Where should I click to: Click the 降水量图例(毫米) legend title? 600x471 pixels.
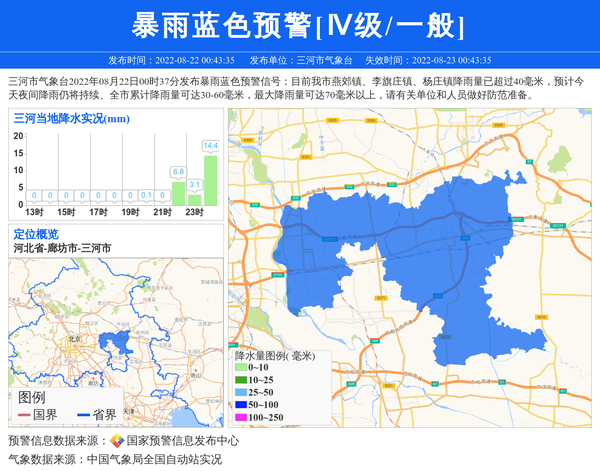click(x=275, y=356)
